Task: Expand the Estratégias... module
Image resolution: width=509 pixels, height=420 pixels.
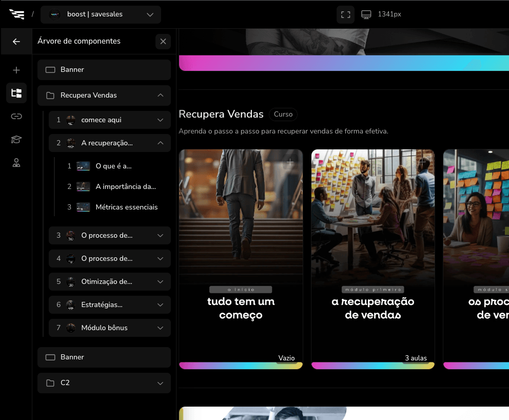Action: 161,304
